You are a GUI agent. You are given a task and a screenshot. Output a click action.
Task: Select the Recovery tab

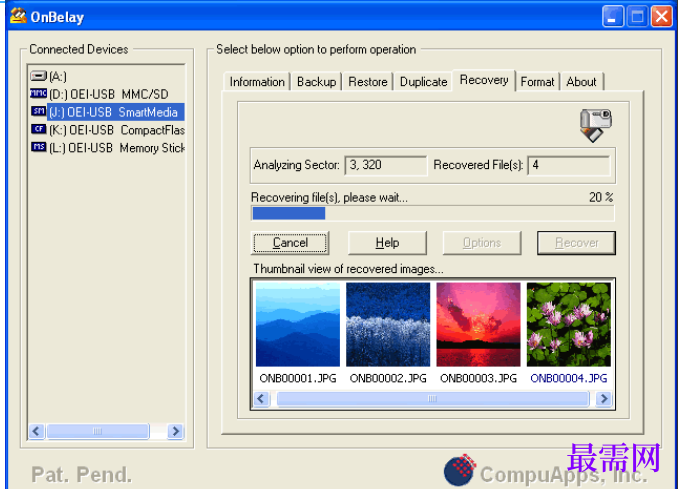coord(484,80)
